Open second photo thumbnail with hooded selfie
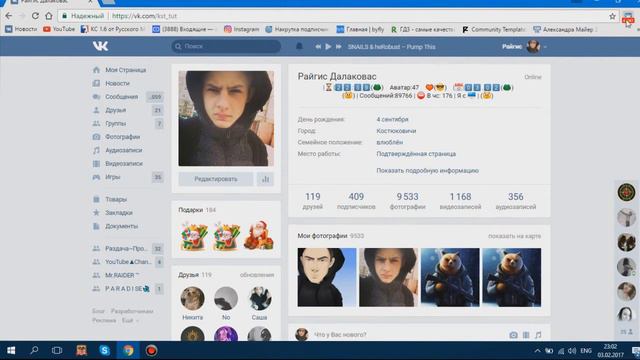The image size is (640, 360). 388,277
